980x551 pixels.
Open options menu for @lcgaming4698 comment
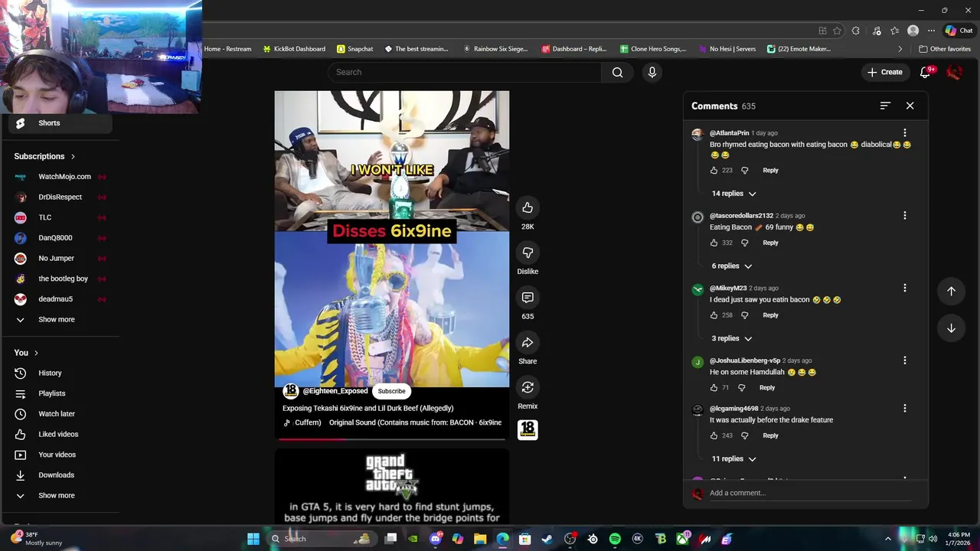pos(904,409)
